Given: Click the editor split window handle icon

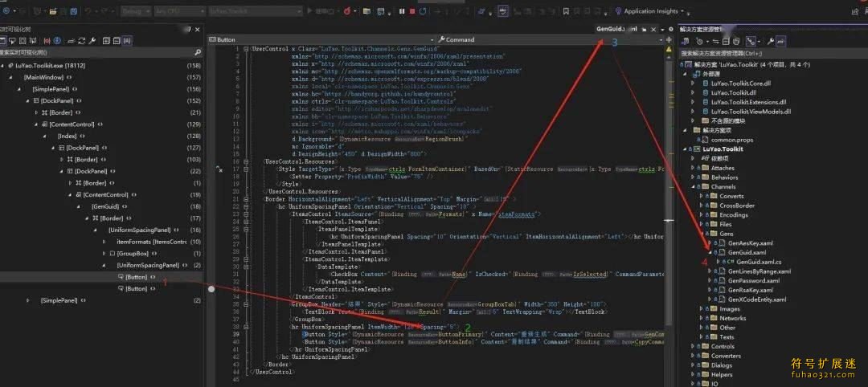Looking at the screenshot, I should pos(669,40).
